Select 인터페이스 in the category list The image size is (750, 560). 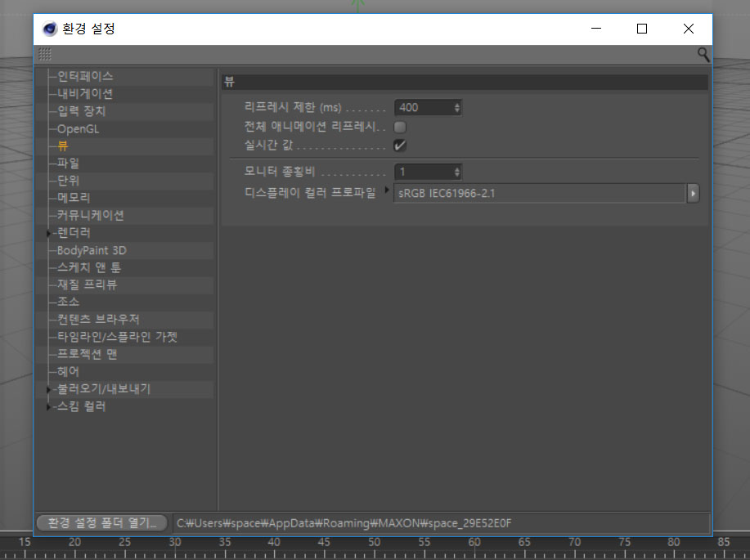pyautogui.click(x=85, y=76)
